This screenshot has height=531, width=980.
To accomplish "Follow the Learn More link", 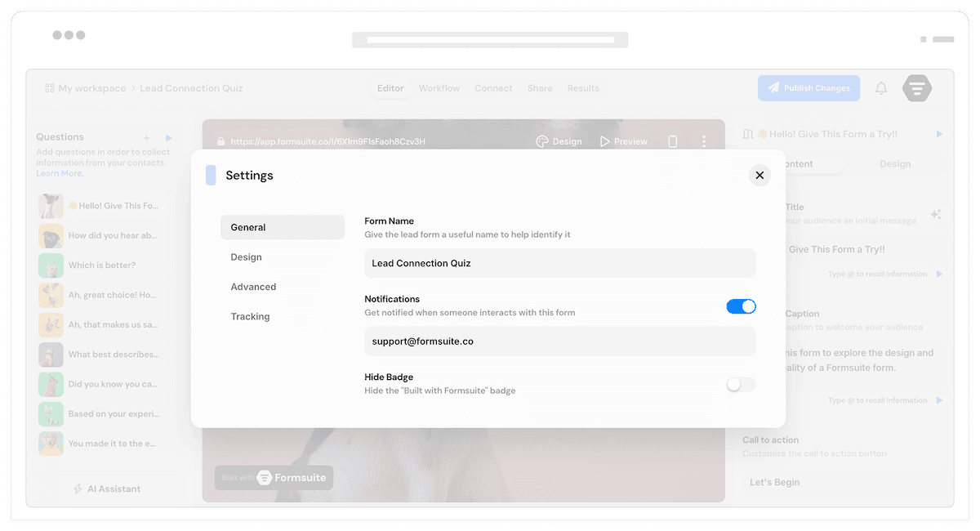I will click(60, 173).
